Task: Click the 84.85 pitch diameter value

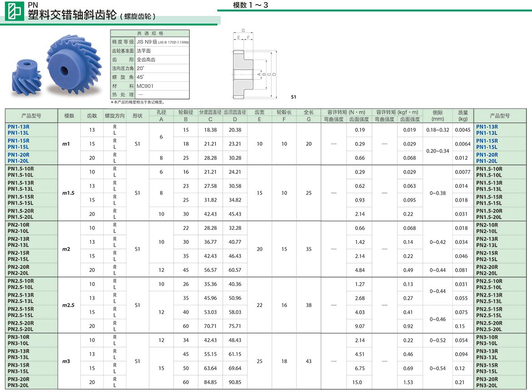Action: [x=210, y=382]
